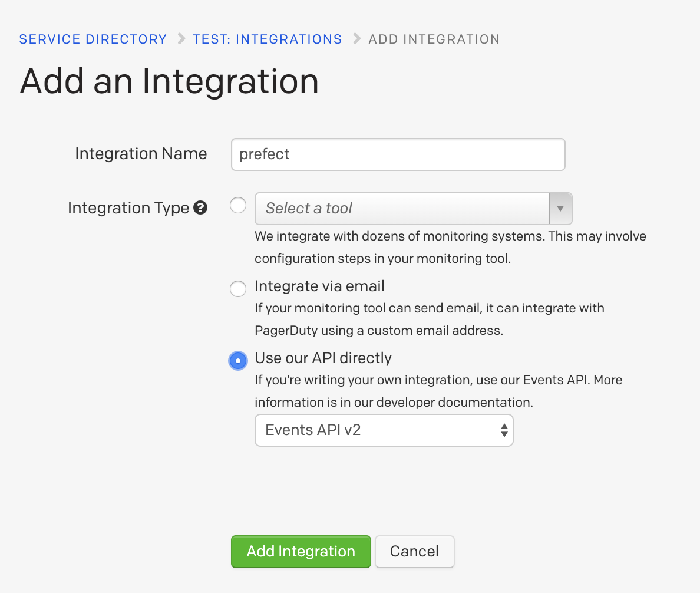The height and width of the screenshot is (593, 700).
Task: Click the Select a tool dropdown arrow button
Action: click(560, 209)
